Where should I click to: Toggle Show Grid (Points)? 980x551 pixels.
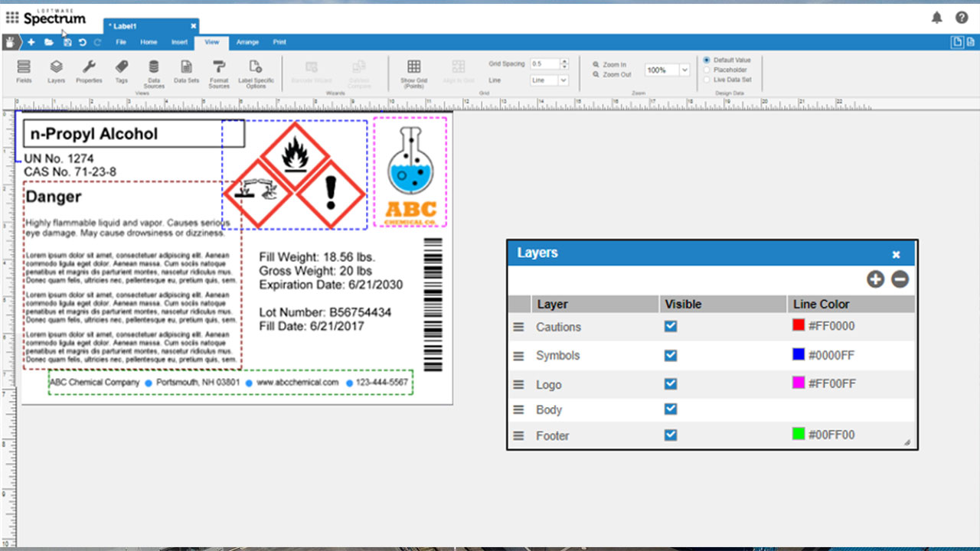413,70
